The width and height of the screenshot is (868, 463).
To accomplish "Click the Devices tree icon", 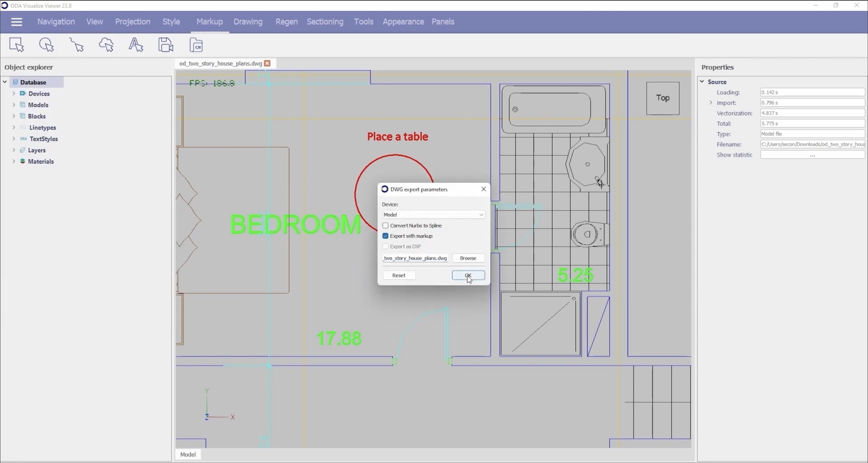I will tap(23, 93).
